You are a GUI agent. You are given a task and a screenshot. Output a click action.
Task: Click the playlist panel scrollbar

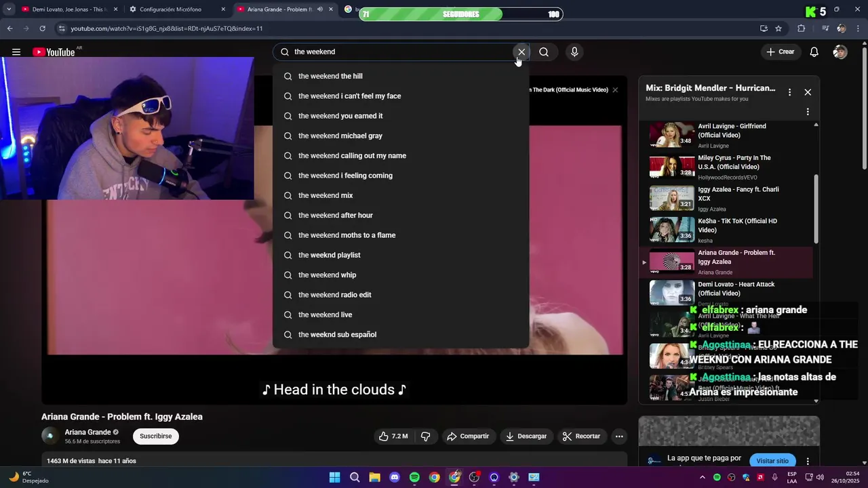816,209
